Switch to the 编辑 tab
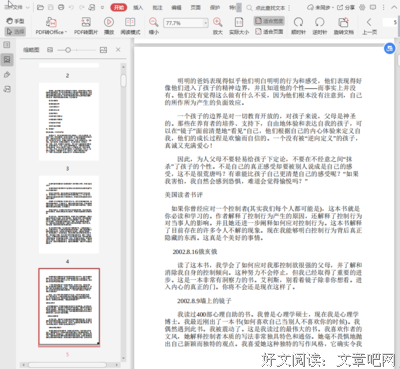The height and width of the screenshot is (369, 400). coord(176,7)
